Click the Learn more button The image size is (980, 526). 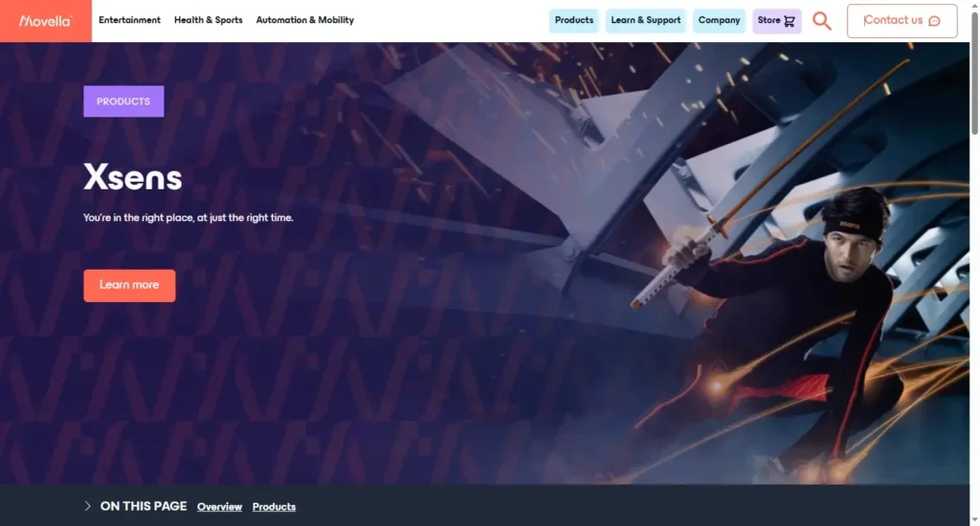click(129, 286)
